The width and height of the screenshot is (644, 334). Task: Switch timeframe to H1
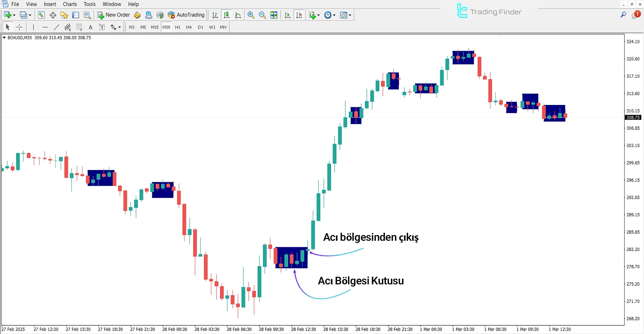click(x=178, y=27)
